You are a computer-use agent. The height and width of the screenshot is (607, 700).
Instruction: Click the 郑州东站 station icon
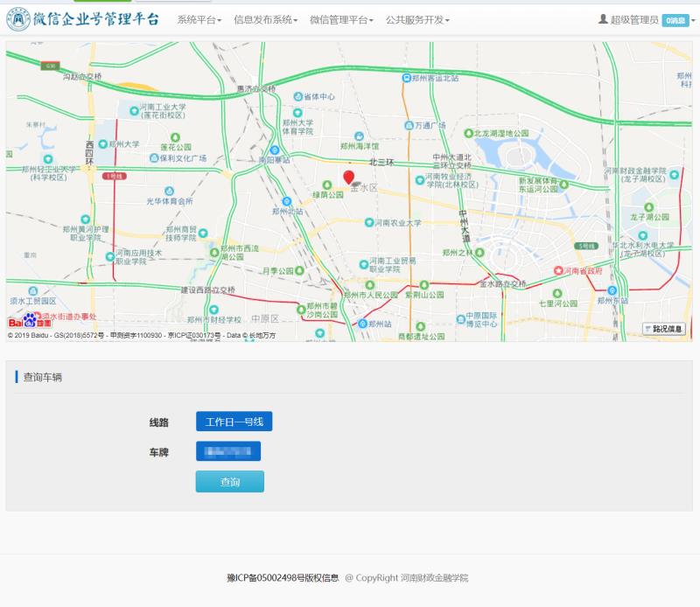tap(612, 290)
